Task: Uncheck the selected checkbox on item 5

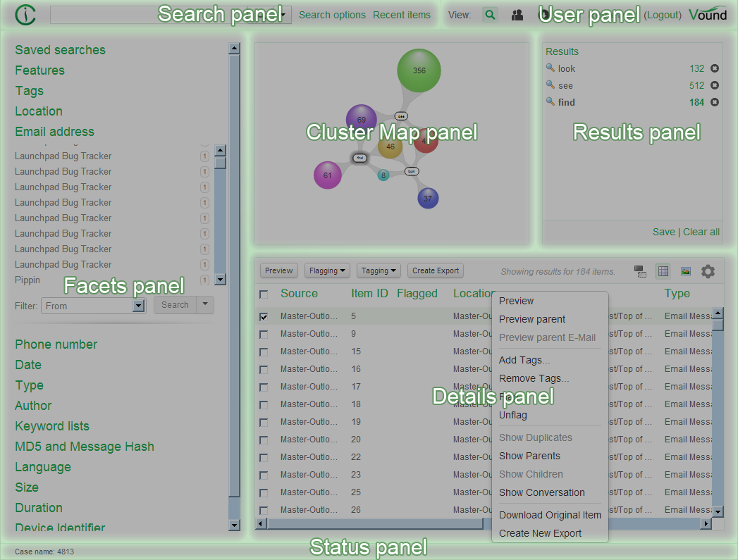Action: 264,316
